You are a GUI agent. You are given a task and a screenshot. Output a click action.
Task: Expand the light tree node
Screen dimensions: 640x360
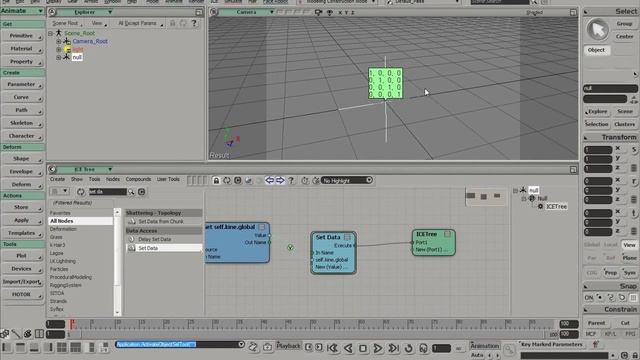click(59, 49)
